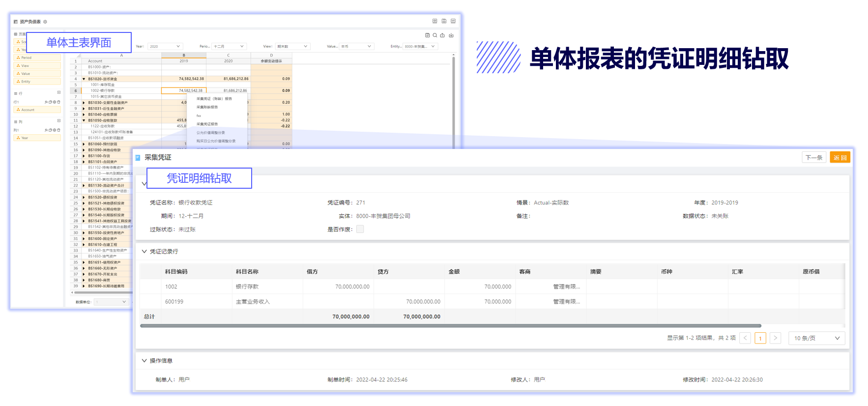Screen dimensions: 868x406
Task: Select 采集账龄报告 in context menu
Action: [x=207, y=107]
